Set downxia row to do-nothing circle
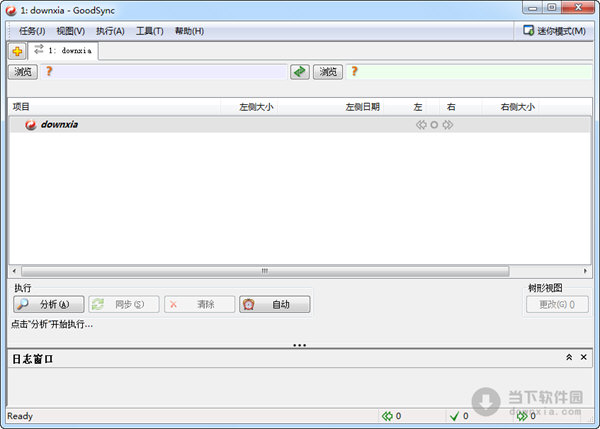 434,125
